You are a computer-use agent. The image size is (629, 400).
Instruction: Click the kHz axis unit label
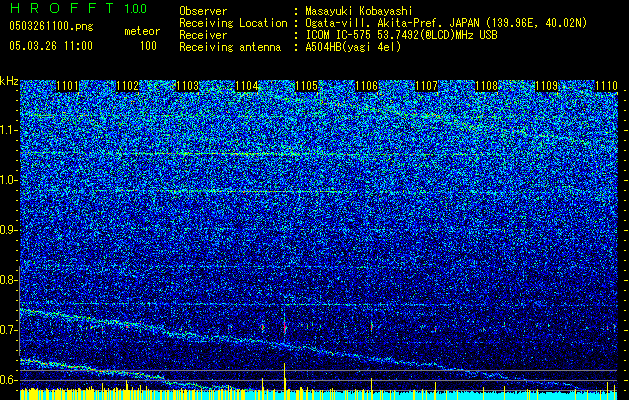coord(9,81)
